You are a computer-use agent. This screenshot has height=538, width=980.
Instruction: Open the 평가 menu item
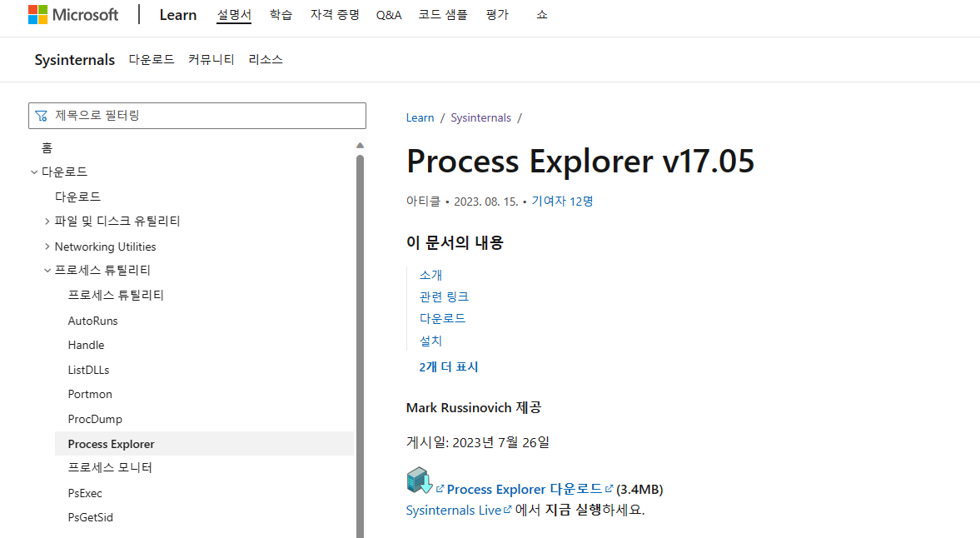(498, 14)
